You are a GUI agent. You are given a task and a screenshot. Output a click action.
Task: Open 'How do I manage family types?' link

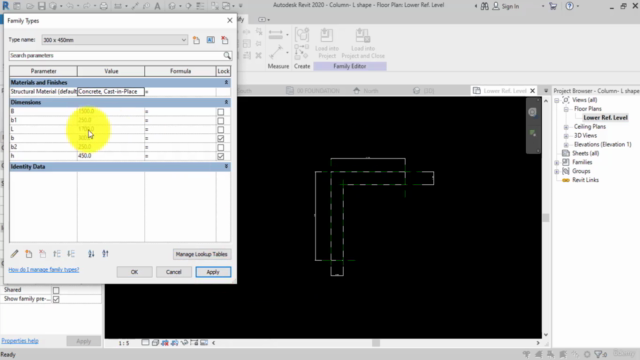pos(44,270)
